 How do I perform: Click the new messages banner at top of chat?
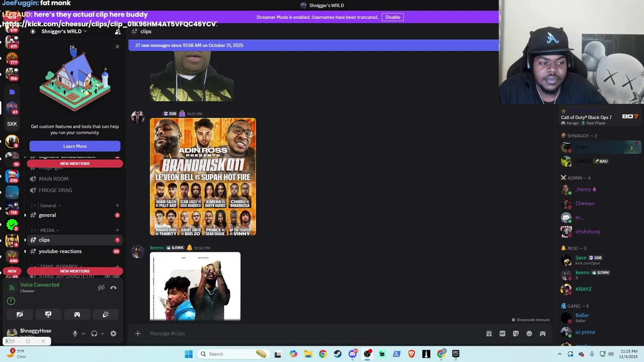[313, 45]
